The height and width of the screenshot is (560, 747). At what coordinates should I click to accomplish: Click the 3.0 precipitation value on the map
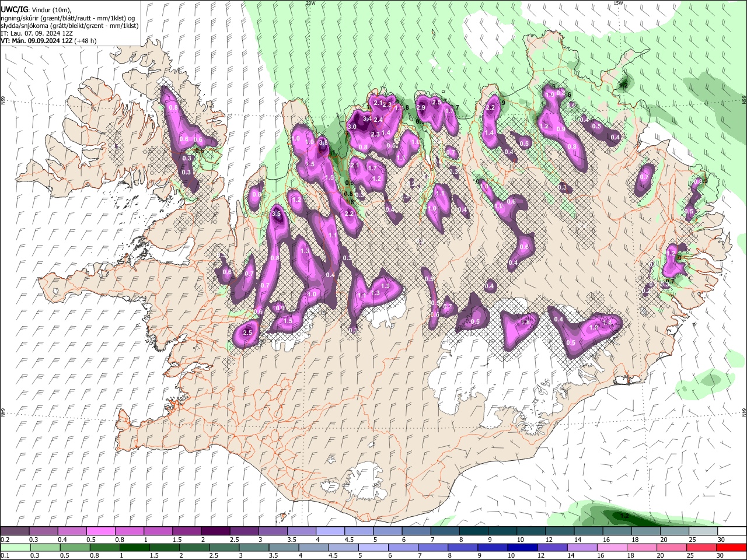[352, 127]
